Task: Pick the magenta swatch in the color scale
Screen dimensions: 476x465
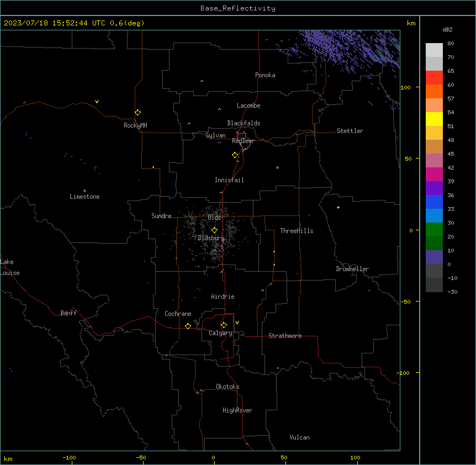Action: pos(434,174)
